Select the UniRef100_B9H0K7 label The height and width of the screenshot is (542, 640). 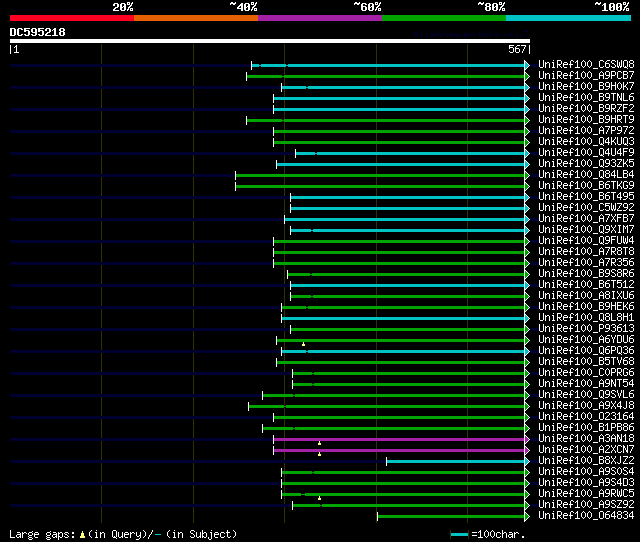coord(586,86)
